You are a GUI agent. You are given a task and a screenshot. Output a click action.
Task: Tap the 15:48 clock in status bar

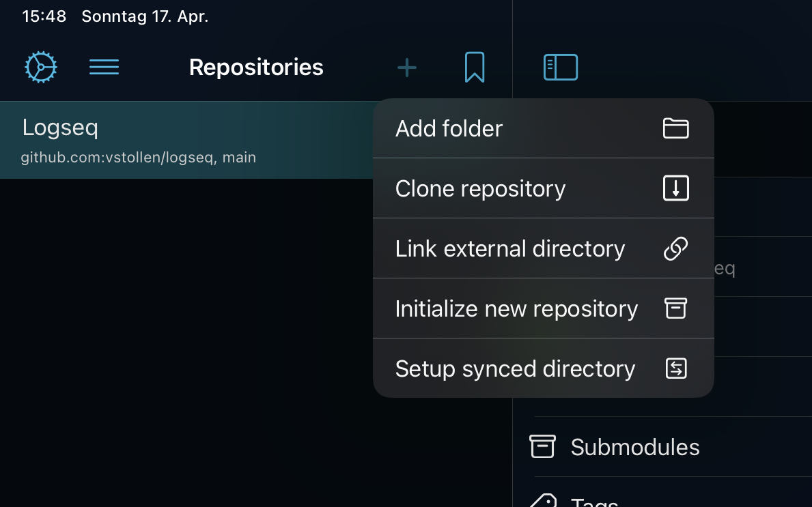[44, 16]
